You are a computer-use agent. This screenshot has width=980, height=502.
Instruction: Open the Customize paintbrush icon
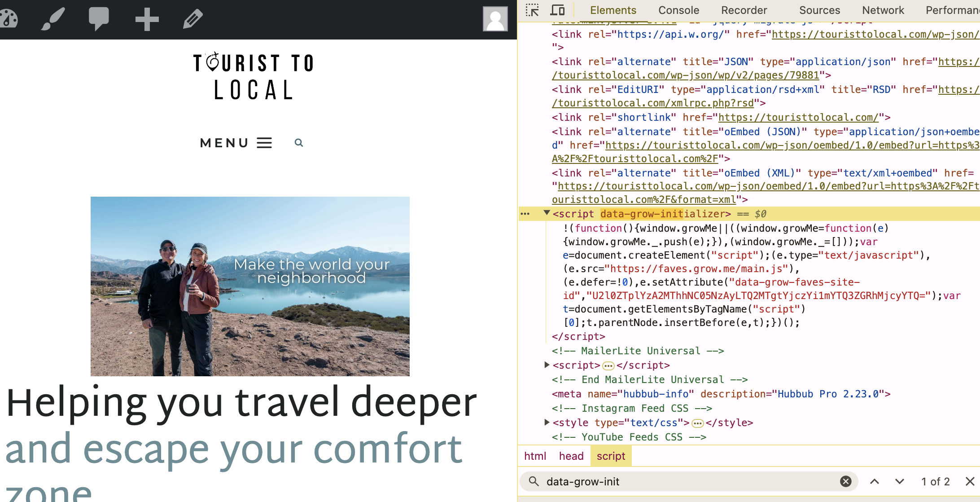coord(53,19)
